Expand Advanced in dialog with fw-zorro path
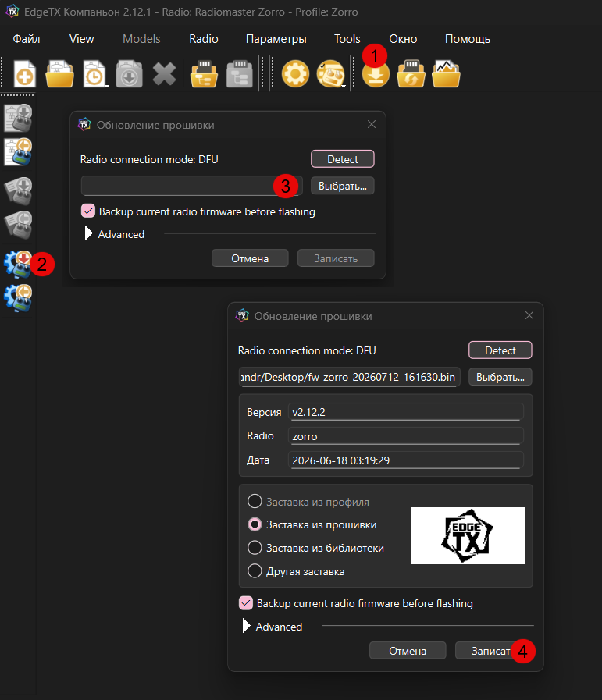Viewport: 602px width, 700px height. pyautogui.click(x=246, y=625)
